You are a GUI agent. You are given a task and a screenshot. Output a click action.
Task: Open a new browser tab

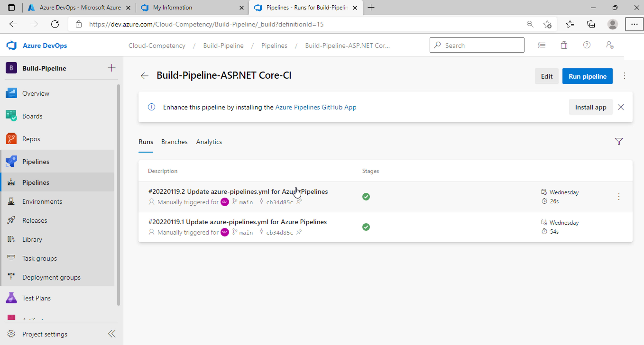click(x=371, y=7)
